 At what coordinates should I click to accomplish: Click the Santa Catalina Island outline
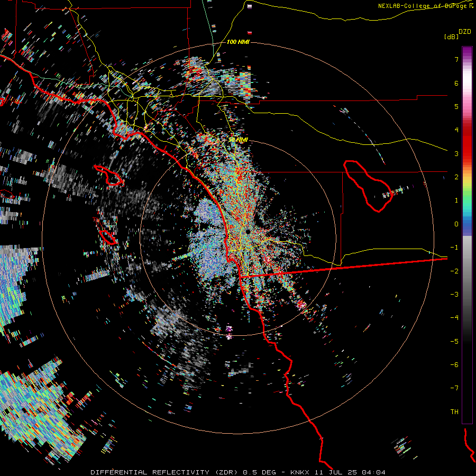tap(108, 175)
